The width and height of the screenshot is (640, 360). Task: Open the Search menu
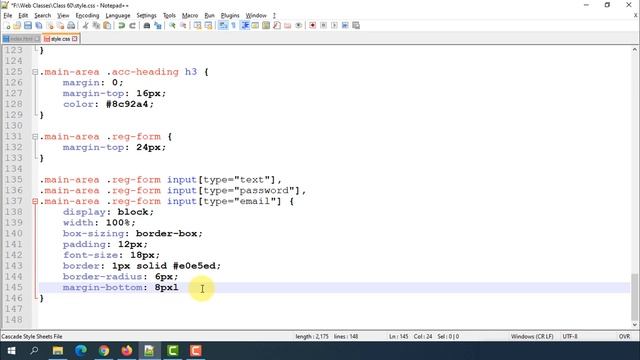pos(42,16)
